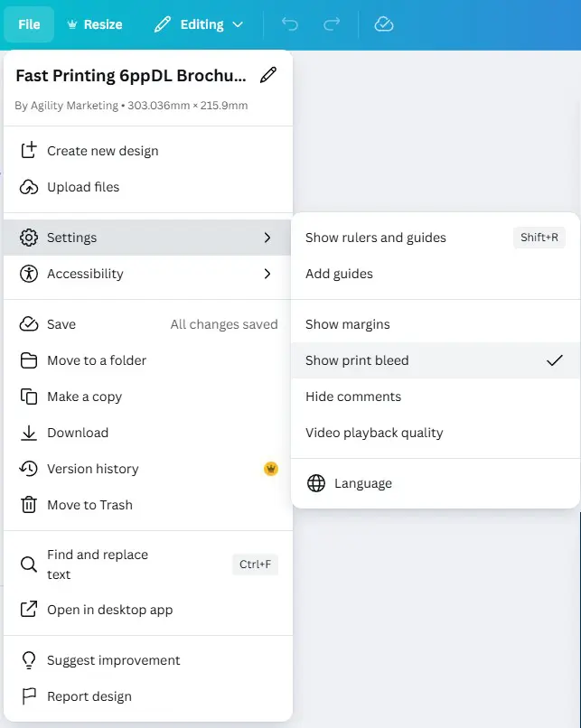Click the pencil icon to rename design
This screenshot has height=728, width=581.
tap(267, 75)
